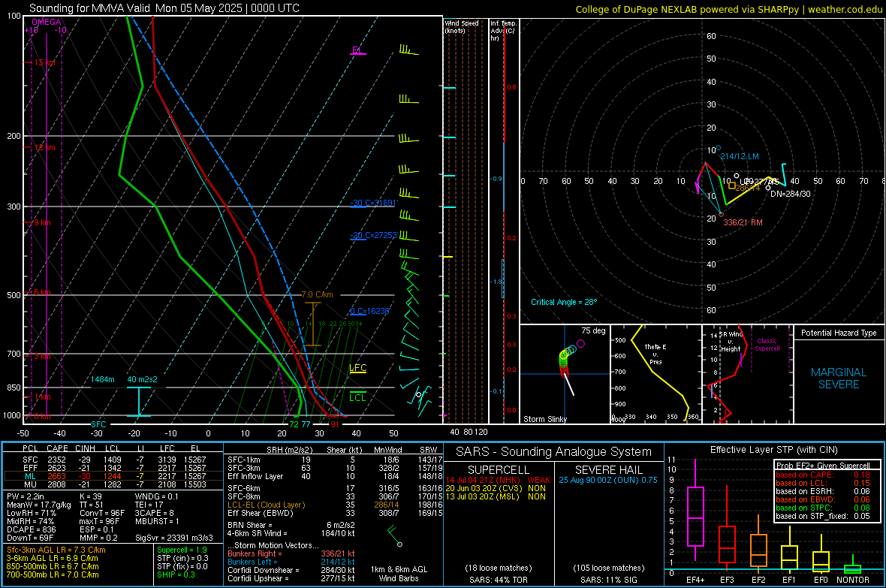
Task: Click the College of DuPage NEXLAB credit text
Action: (x=728, y=9)
